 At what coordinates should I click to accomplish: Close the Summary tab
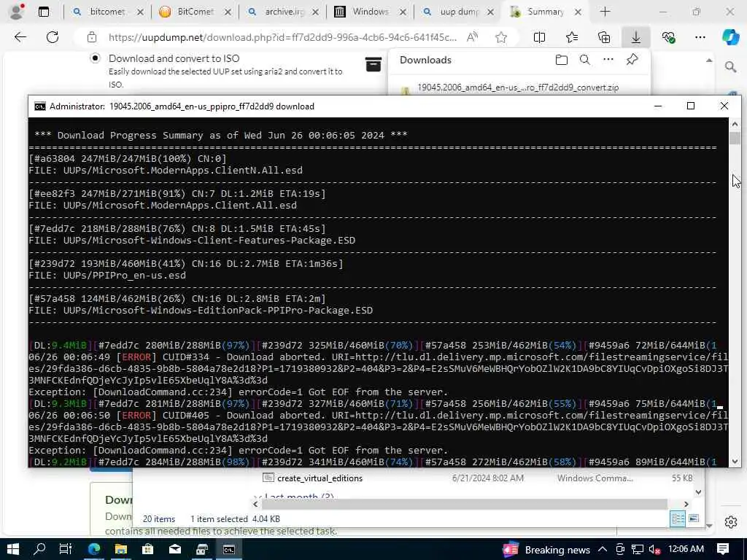578,12
